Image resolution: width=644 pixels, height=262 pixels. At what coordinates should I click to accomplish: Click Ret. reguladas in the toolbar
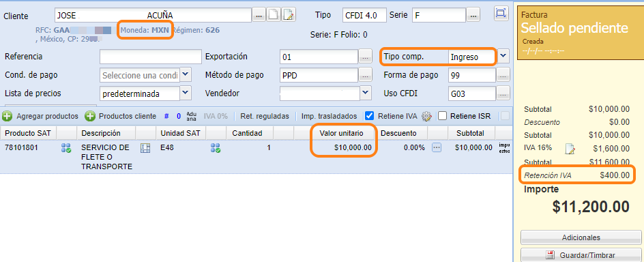point(265,116)
